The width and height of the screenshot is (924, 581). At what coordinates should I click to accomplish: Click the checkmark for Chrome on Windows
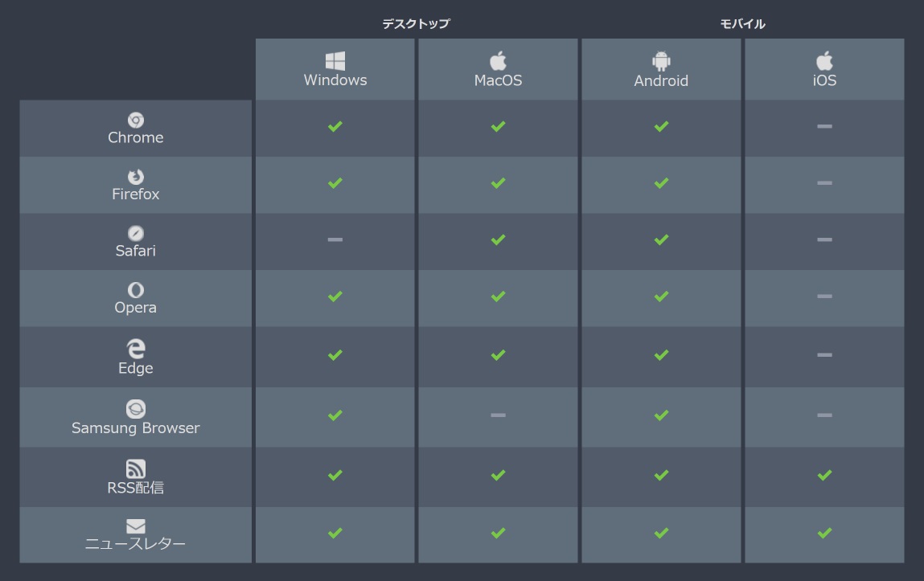(335, 126)
